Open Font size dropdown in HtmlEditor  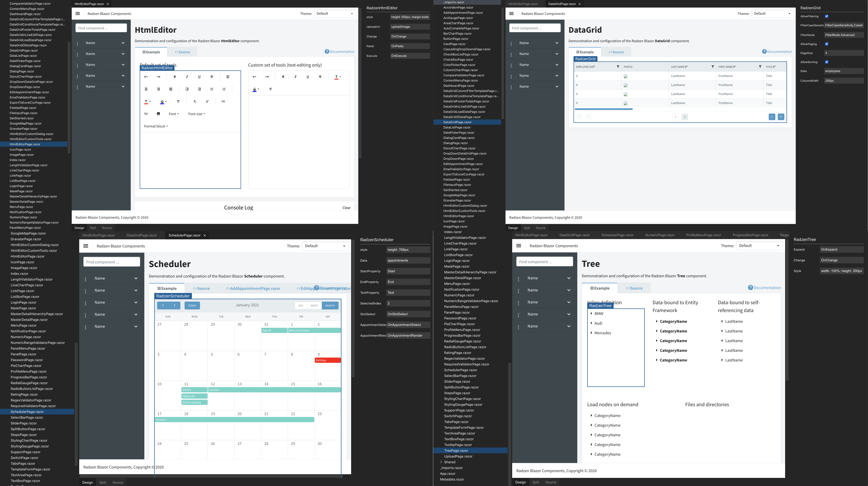tap(196, 114)
